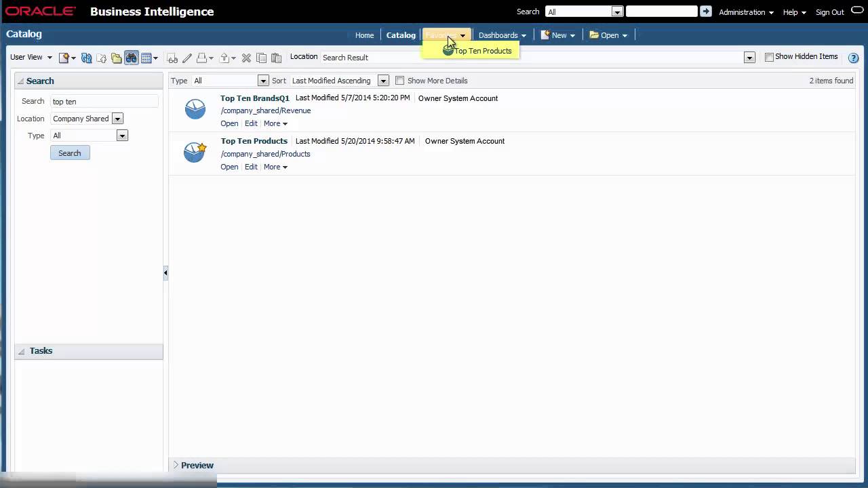The image size is (868, 488).
Task: Click the Up one folder icon
Action: click(x=102, y=58)
